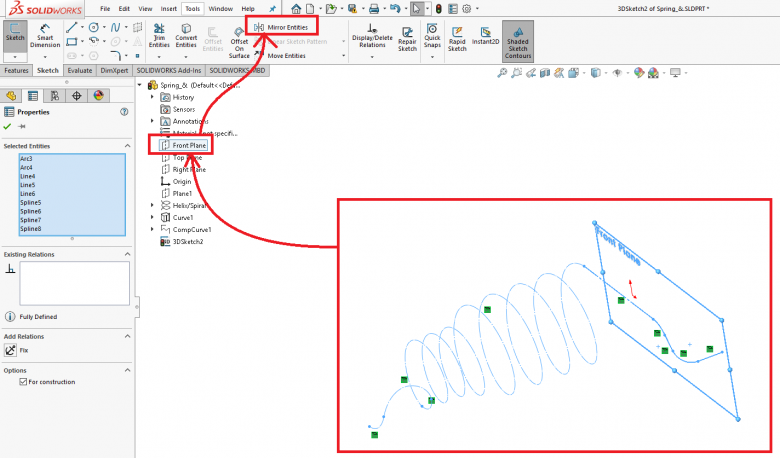Switch to the Evaluate tab

tap(80, 71)
